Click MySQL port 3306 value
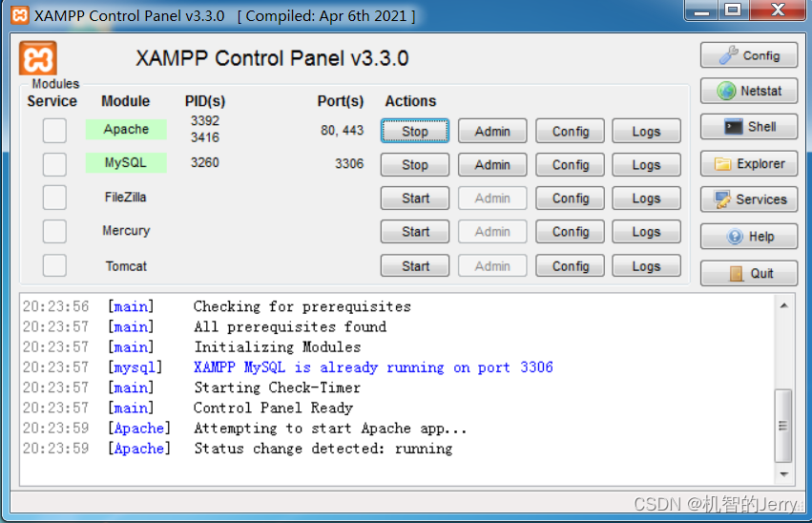Screen dimensions: 812x523 349,163
